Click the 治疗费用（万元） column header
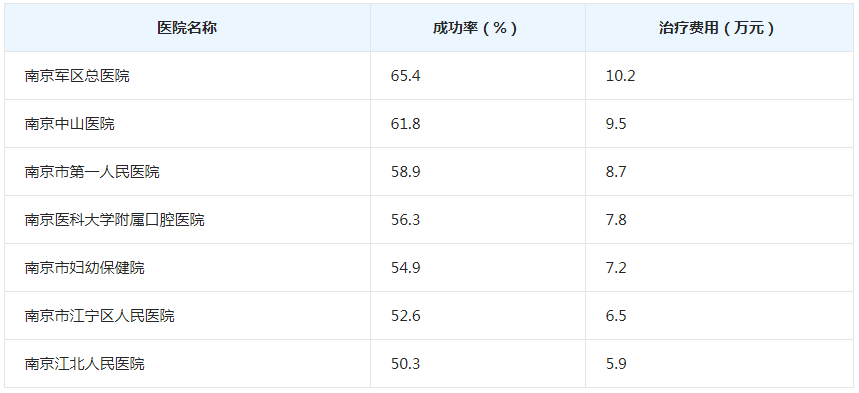Image resolution: width=859 pixels, height=393 pixels. [719, 28]
